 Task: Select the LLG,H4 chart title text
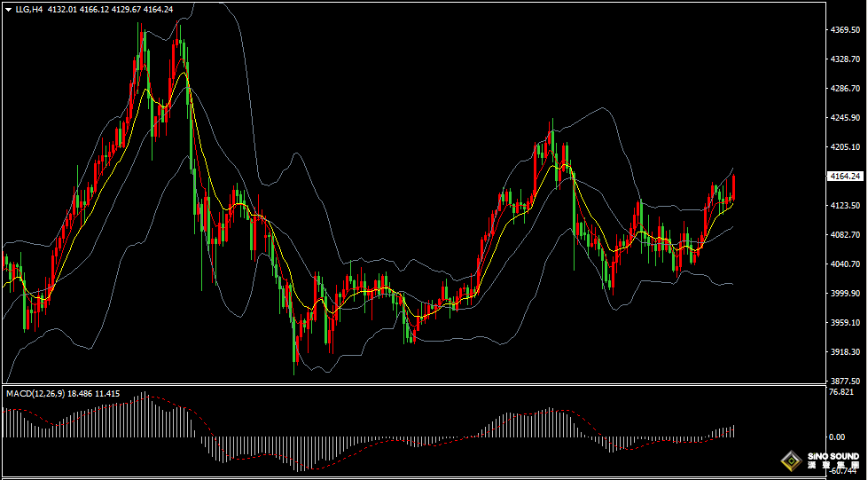(28, 10)
